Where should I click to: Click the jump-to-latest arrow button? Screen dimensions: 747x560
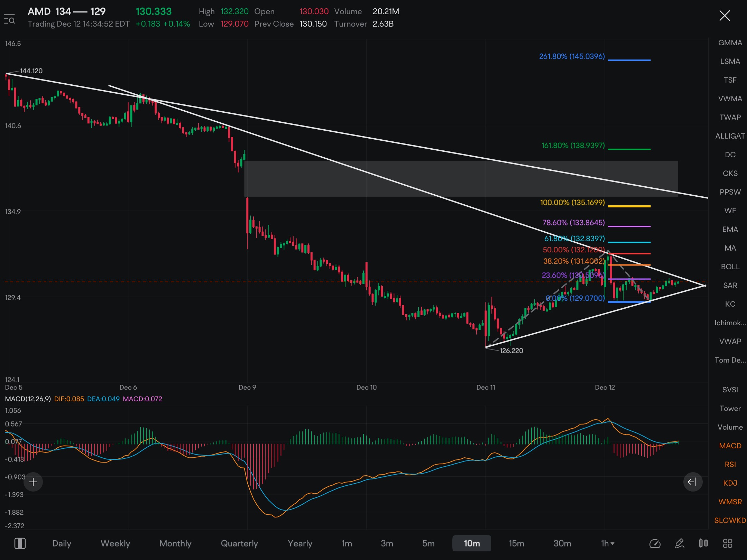(x=693, y=482)
